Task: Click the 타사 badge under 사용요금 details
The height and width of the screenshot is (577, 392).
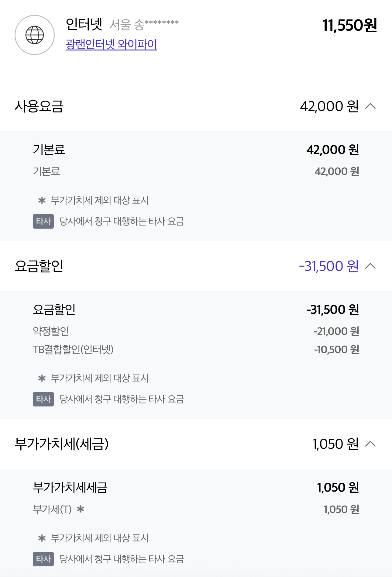Action: [43, 221]
